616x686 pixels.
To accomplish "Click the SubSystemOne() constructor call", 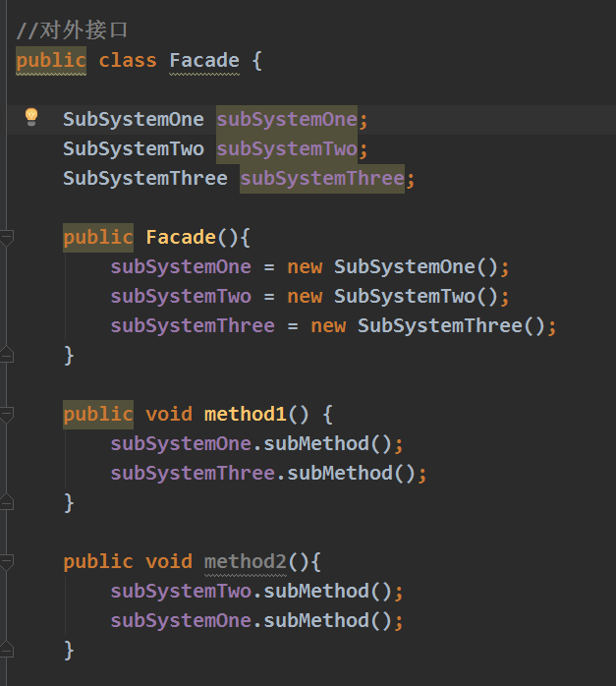I will 416,267.
